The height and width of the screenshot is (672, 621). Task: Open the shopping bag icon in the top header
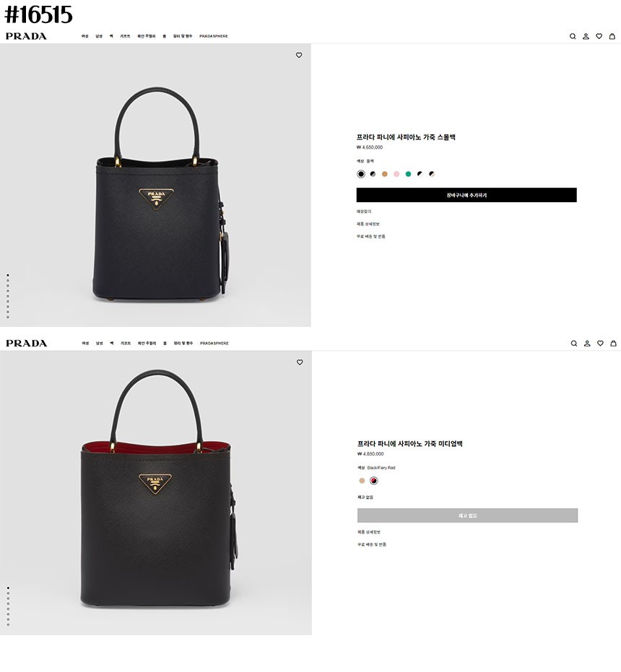[612, 36]
